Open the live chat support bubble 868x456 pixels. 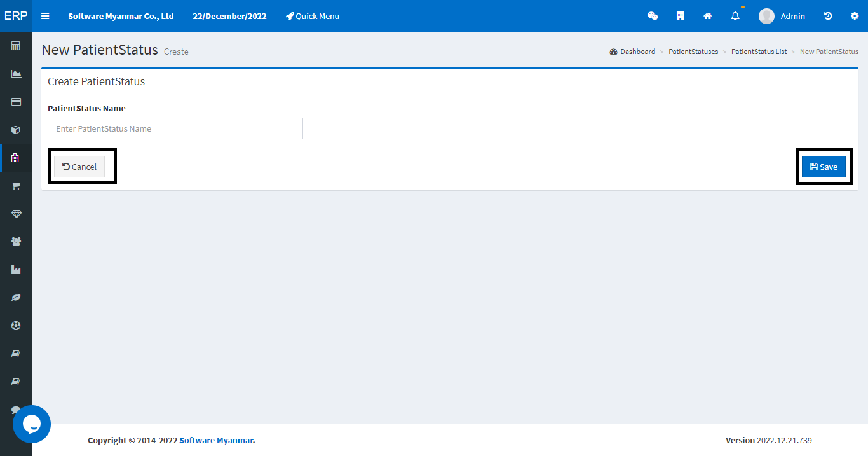point(32,424)
